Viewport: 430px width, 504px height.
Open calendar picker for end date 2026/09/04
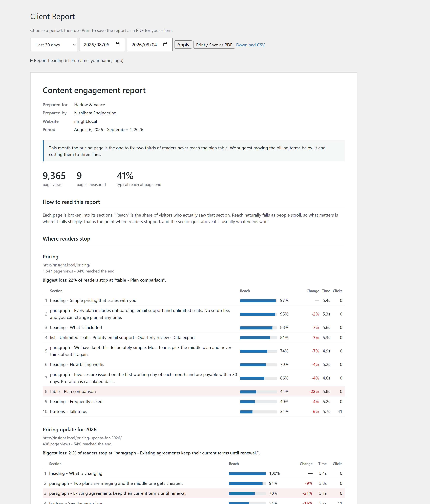pyautogui.click(x=165, y=45)
